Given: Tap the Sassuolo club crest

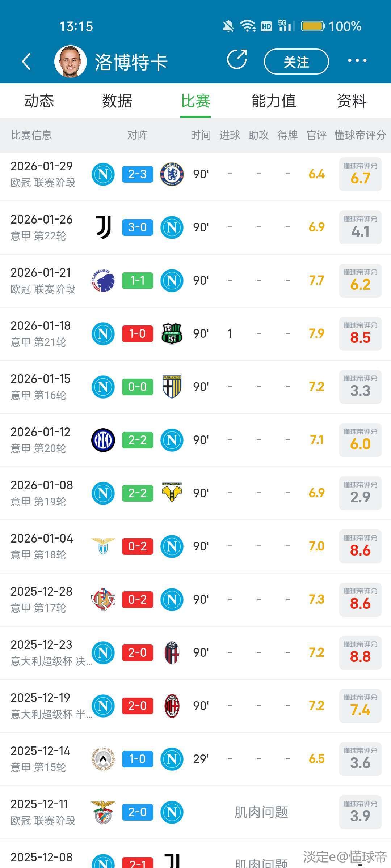Looking at the screenshot, I should click(172, 334).
